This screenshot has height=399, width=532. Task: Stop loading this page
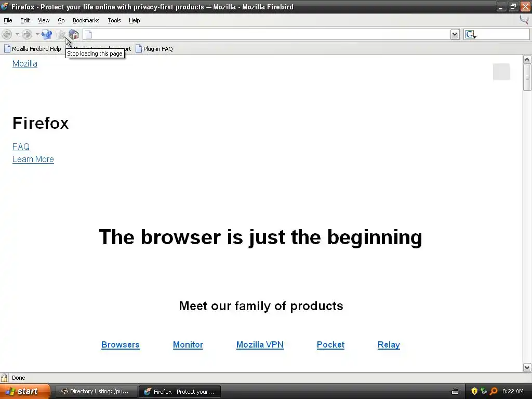click(x=61, y=34)
